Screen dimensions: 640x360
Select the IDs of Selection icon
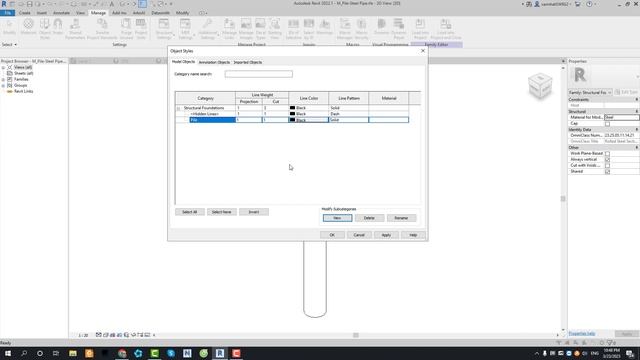coord(293,28)
